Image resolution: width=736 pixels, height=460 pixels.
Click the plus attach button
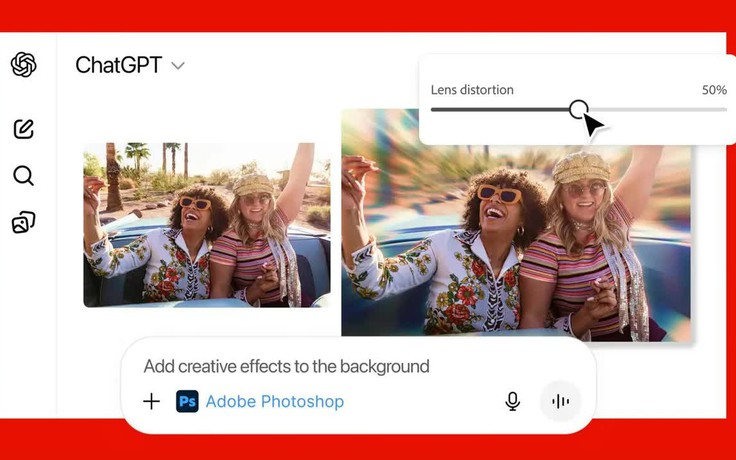click(x=151, y=402)
